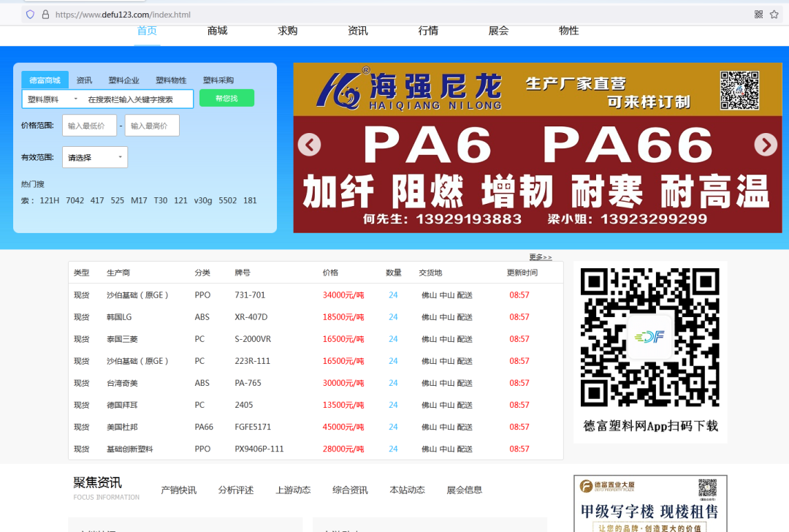The width and height of the screenshot is (789, 532).
Task: Click the 输入最高价 price field
Action: coord(152,126)
